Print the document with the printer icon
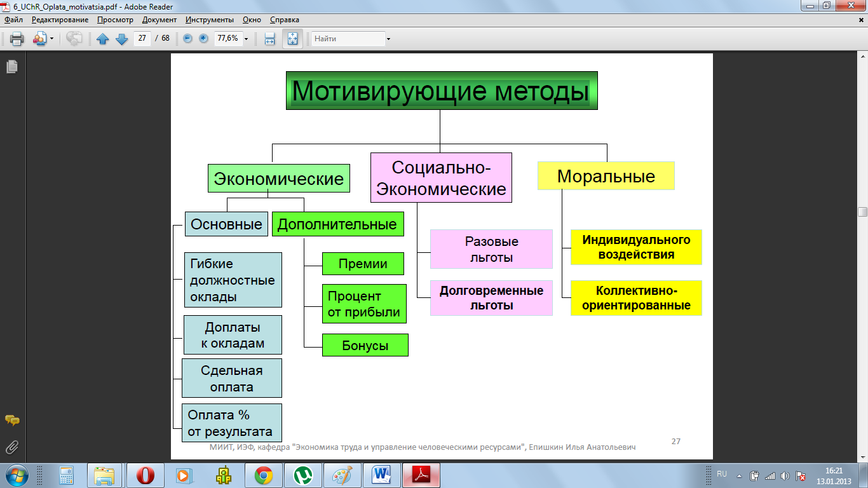 pos(17,39)
